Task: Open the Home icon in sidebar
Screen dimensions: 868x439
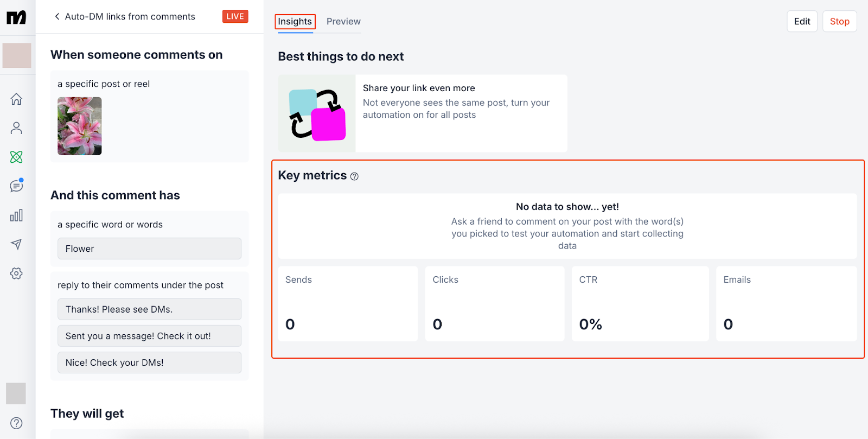Action: (16, 99)
